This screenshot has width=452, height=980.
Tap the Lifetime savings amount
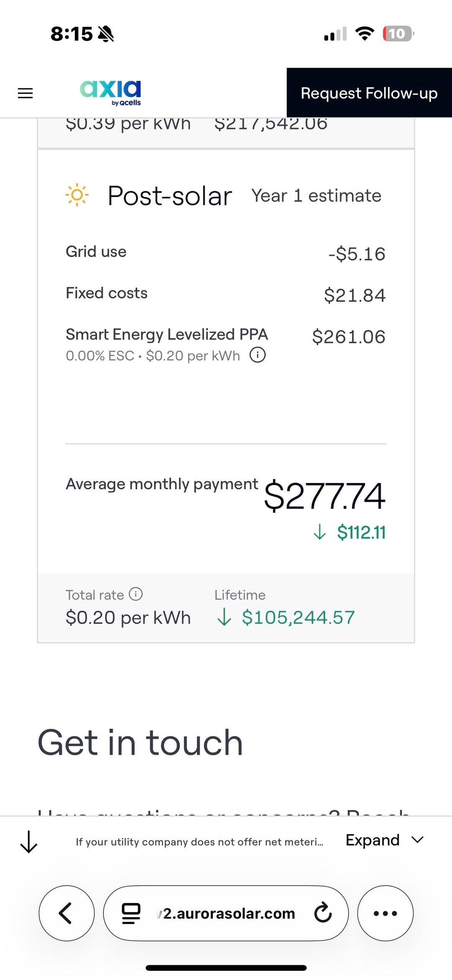(x=298, y=617)
